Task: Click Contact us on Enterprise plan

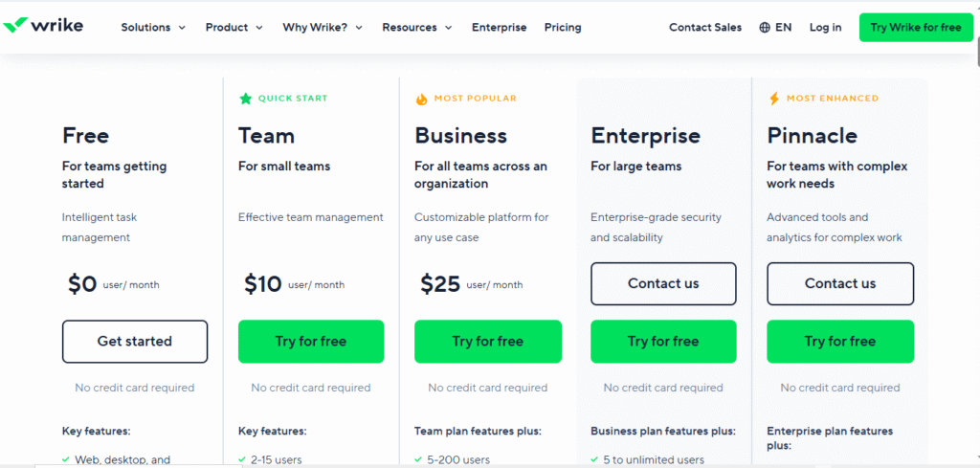Action: click(663, 283)
